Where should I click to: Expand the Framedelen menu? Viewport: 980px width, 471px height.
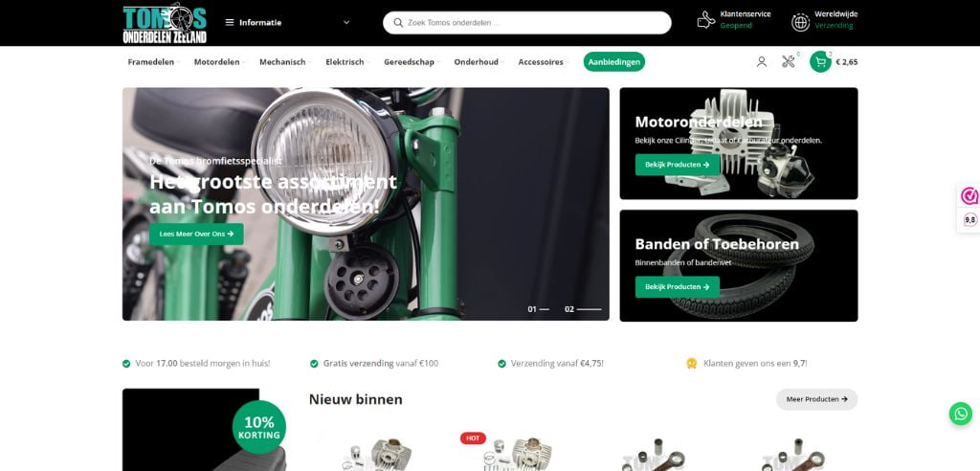click(x=153, y=62)
